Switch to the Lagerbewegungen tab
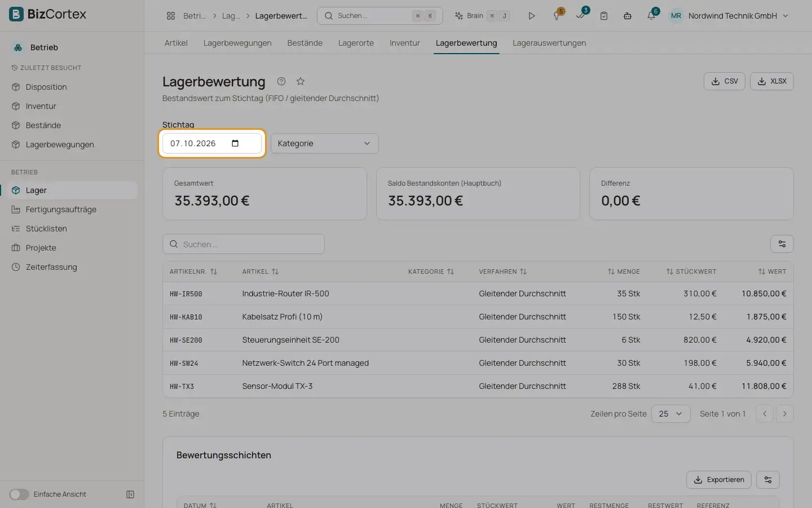 coord(237,43)
